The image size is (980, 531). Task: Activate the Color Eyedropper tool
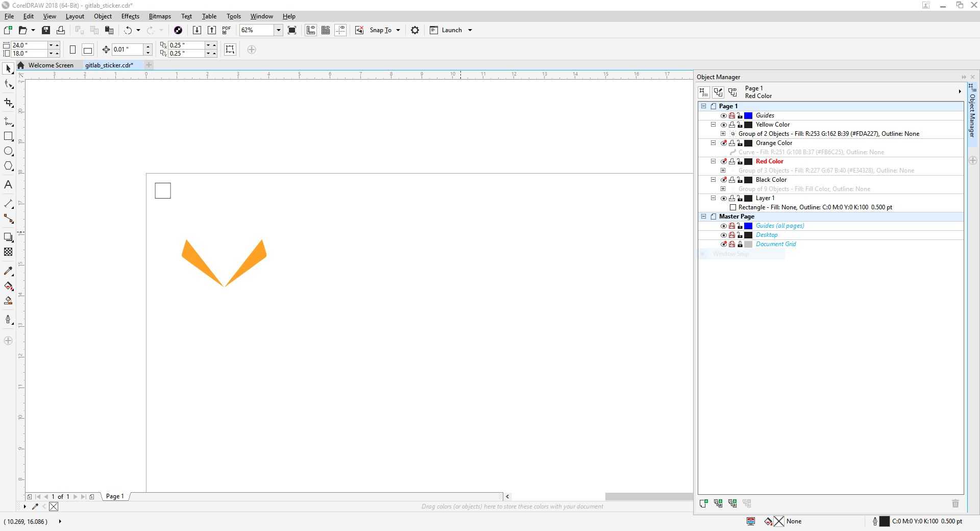[x=8, y=271]
